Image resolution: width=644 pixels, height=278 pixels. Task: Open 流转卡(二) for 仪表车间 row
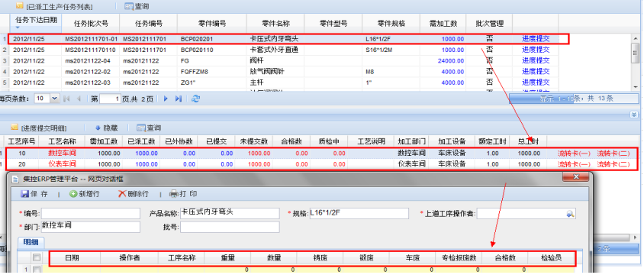click(x=613, y=164)
